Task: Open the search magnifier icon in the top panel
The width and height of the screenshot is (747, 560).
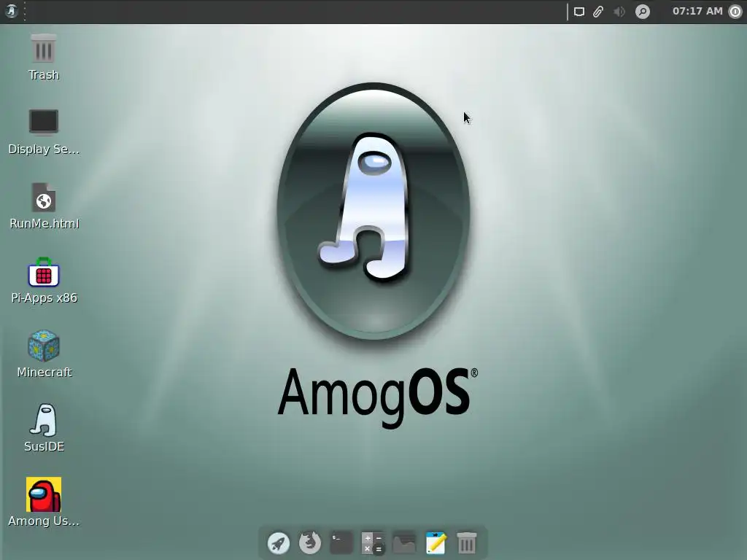Action: (642, 12)
